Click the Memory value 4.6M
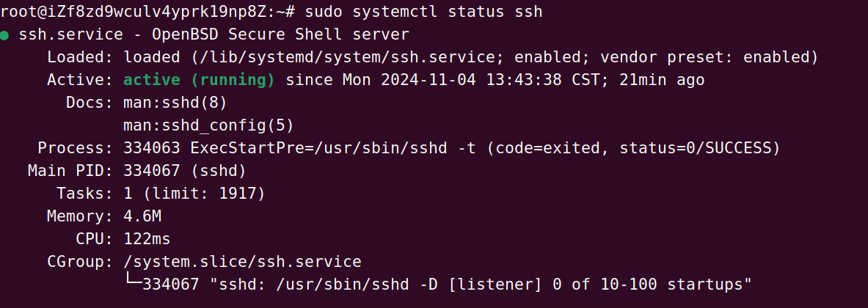Screen dimensions: 868x308 [x=142, y=216]
